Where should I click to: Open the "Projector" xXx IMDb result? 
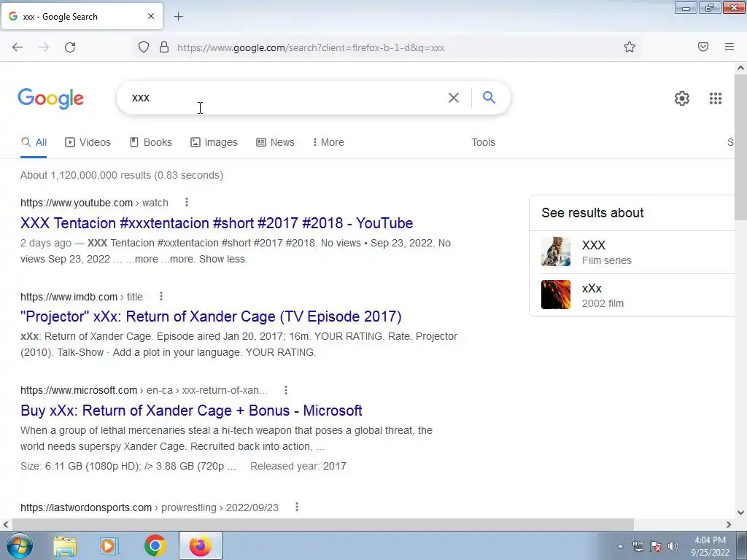211,316
